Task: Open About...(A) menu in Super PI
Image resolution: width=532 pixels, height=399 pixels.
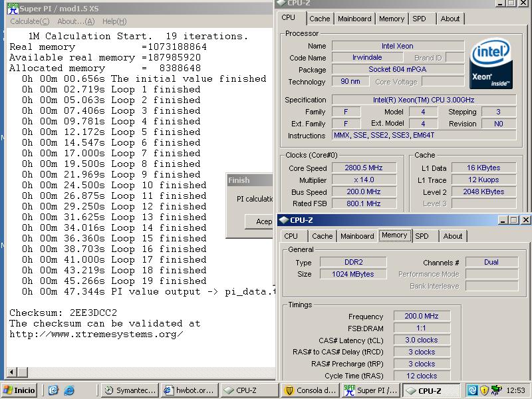Action: pyautogui.click(x=76, y=21)
